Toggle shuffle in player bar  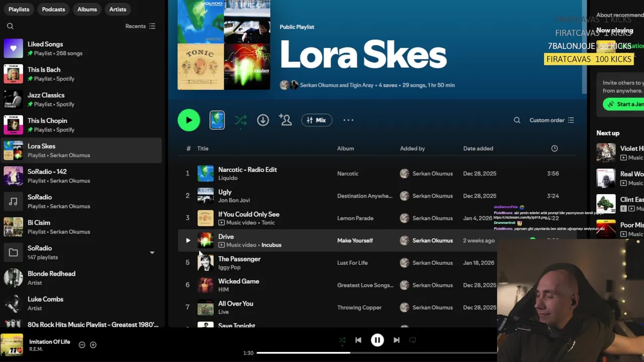tap(342, 340)
